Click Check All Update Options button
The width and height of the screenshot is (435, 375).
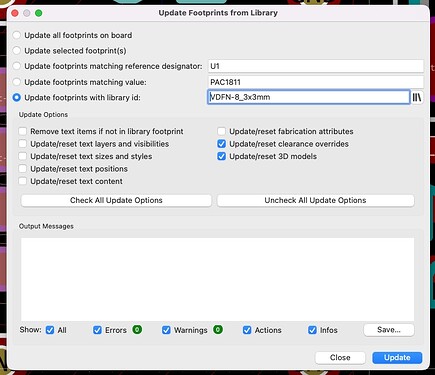(x=116, y=200)
